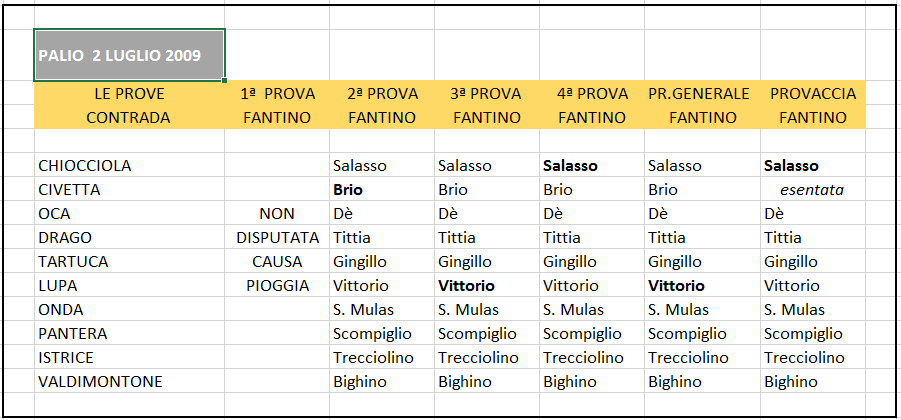Select the CHIOCCIOLA contrada cell
Image resolution: width=901 pixels, height=420 pixels.
129,165
